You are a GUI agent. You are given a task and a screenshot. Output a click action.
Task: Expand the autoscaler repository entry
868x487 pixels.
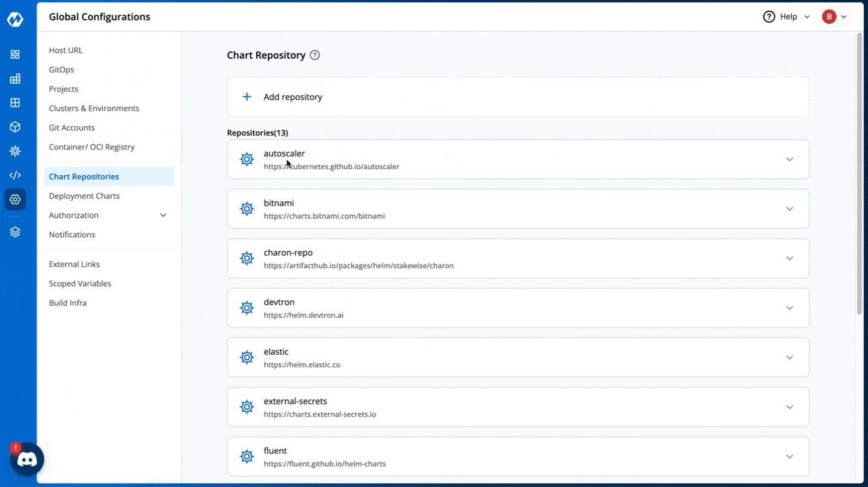789,159
